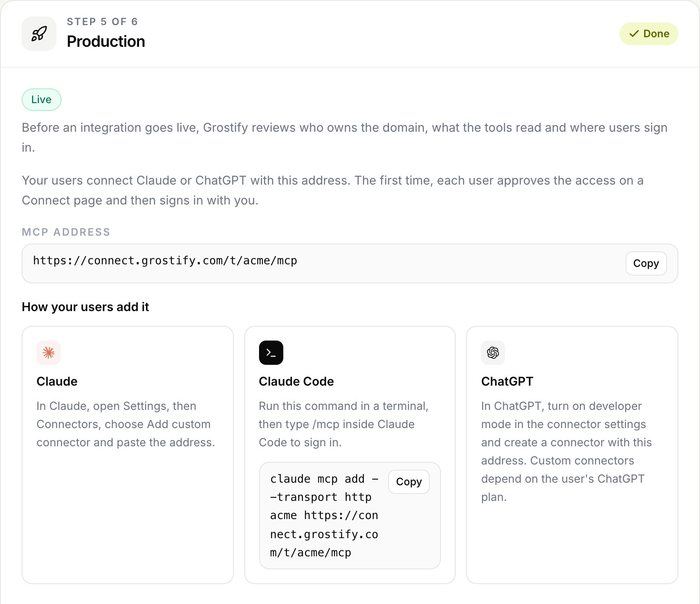700x604 pixels.
Task: Click the "MCP ADDRESS" label
Action: click(x=66, y=232)
